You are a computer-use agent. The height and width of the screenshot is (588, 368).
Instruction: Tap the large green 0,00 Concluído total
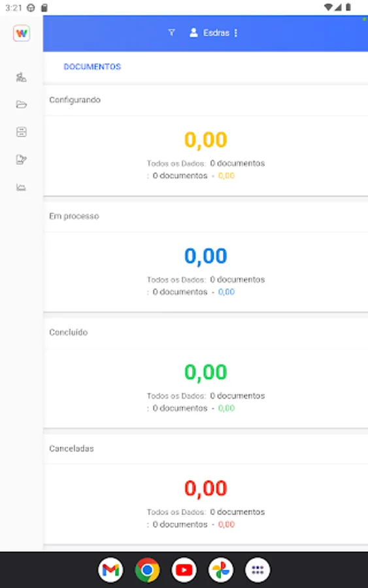205,372
